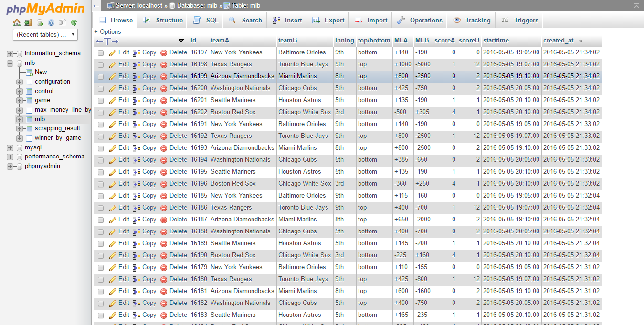Sort by the created_at column header
This screenshot has width=644, height=325.
[558, 41]
